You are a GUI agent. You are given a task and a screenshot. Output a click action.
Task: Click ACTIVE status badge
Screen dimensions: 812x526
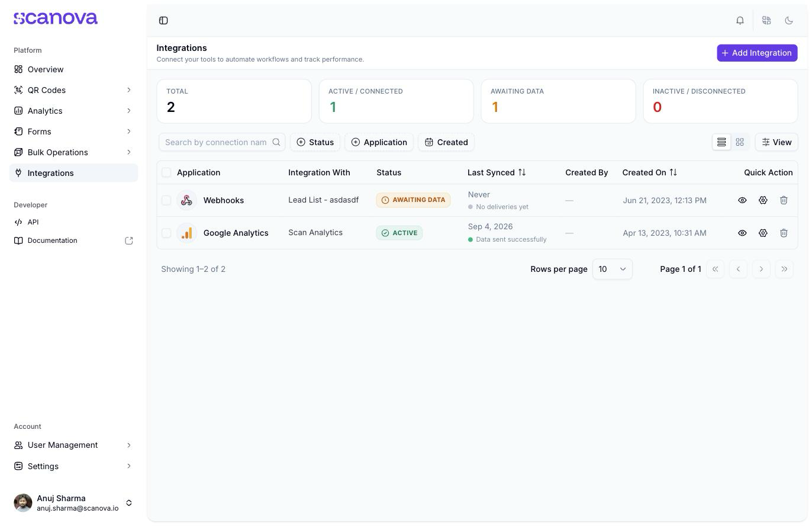click(399, 233)
